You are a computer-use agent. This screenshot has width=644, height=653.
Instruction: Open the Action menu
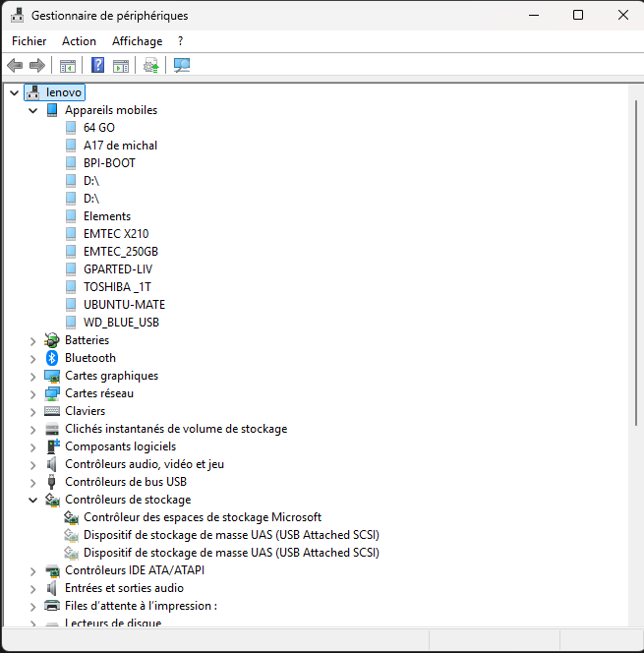pyautogui.click(x=79, y=41)
